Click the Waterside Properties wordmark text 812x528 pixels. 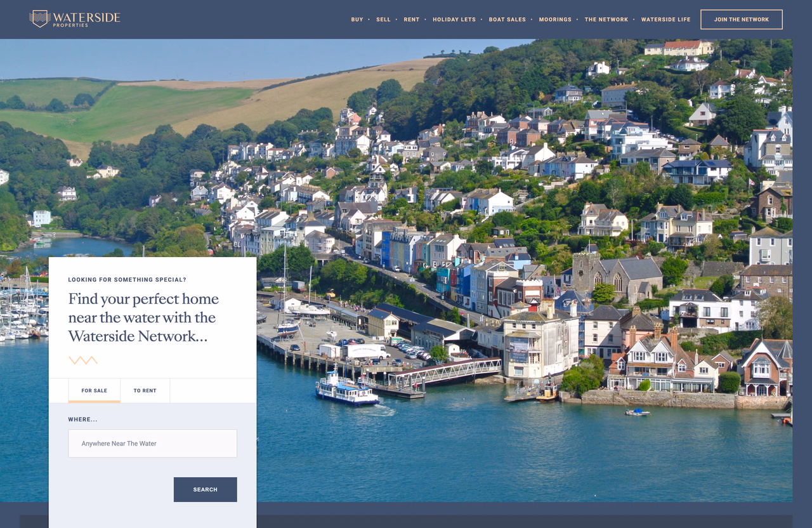tap(86, 18)
